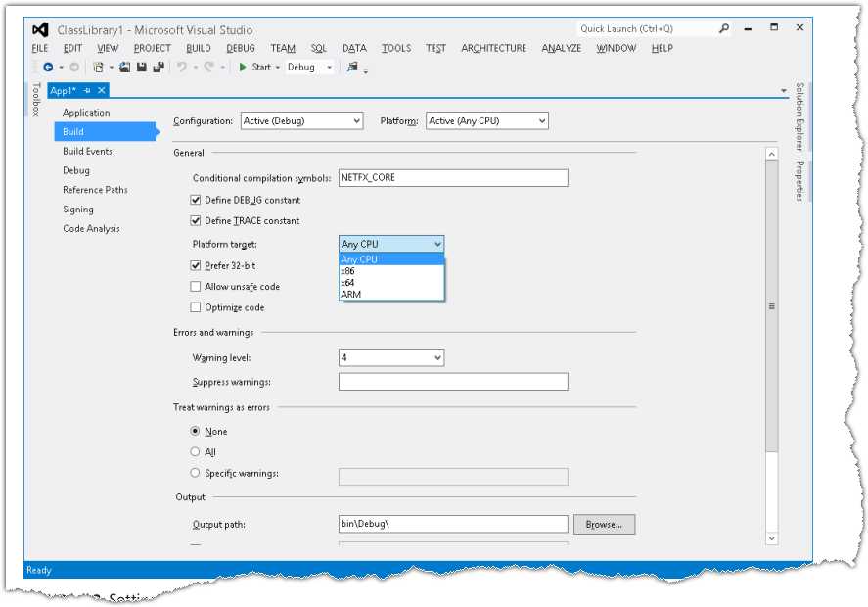The image size is (868, 607).
Task: Click the New Project toolbar icon
Action: click(x=98, y=67)
